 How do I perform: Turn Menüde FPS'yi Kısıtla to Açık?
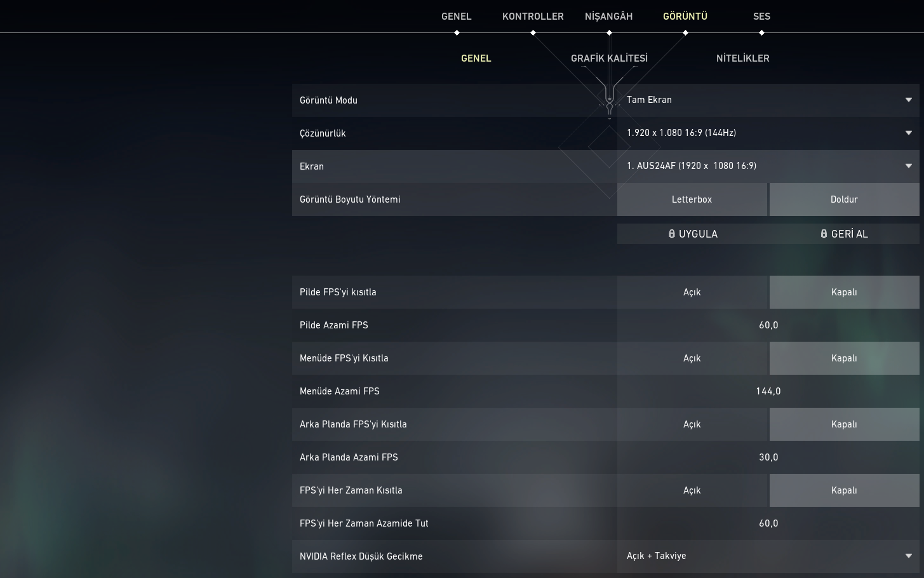(x=692, y=358)
